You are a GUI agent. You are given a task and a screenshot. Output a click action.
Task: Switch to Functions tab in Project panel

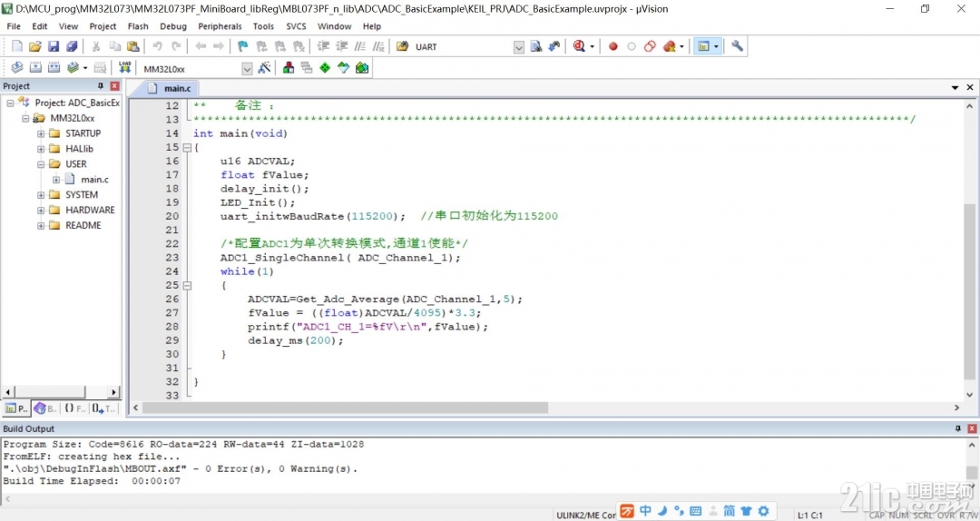[x=75, y=408]
